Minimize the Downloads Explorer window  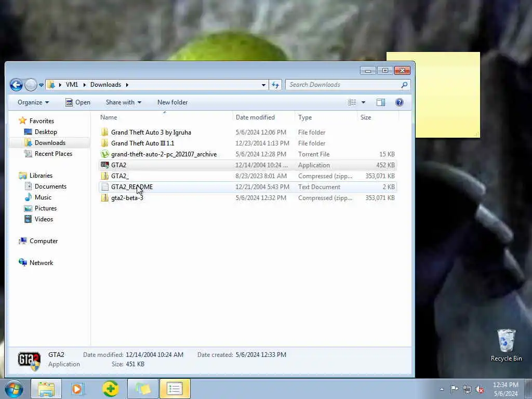tap(368, 71)
